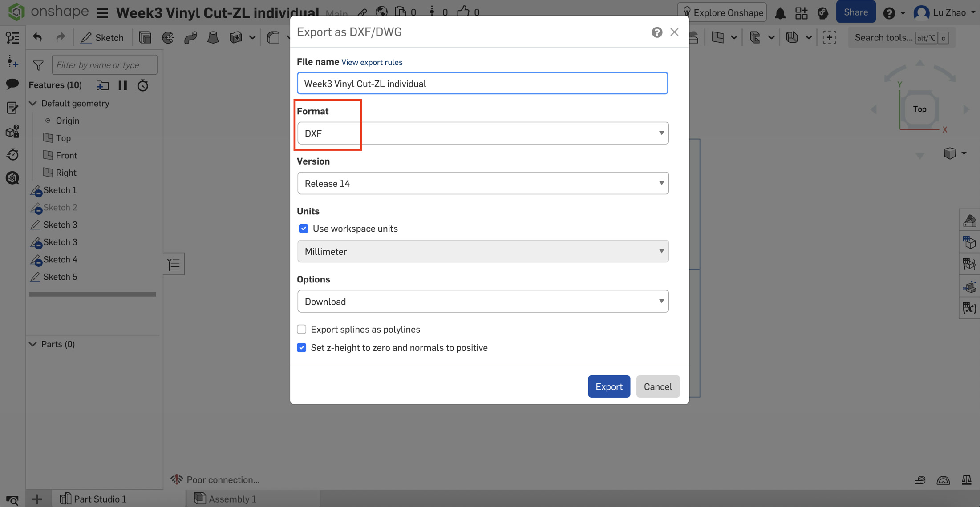Enable Export splines as polylines
Viewport: 980px width, 507px height.
(302, 330)
